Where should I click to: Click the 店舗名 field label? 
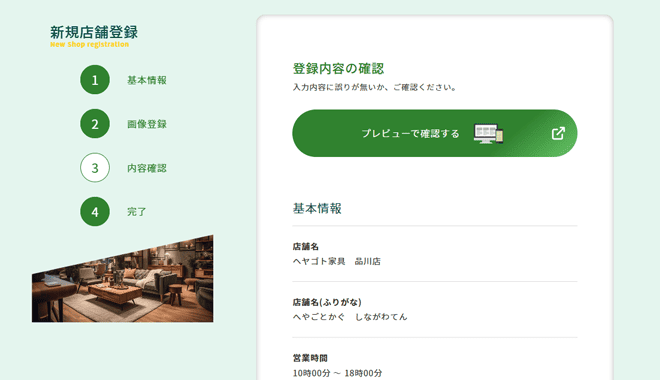tap(306, 247)
